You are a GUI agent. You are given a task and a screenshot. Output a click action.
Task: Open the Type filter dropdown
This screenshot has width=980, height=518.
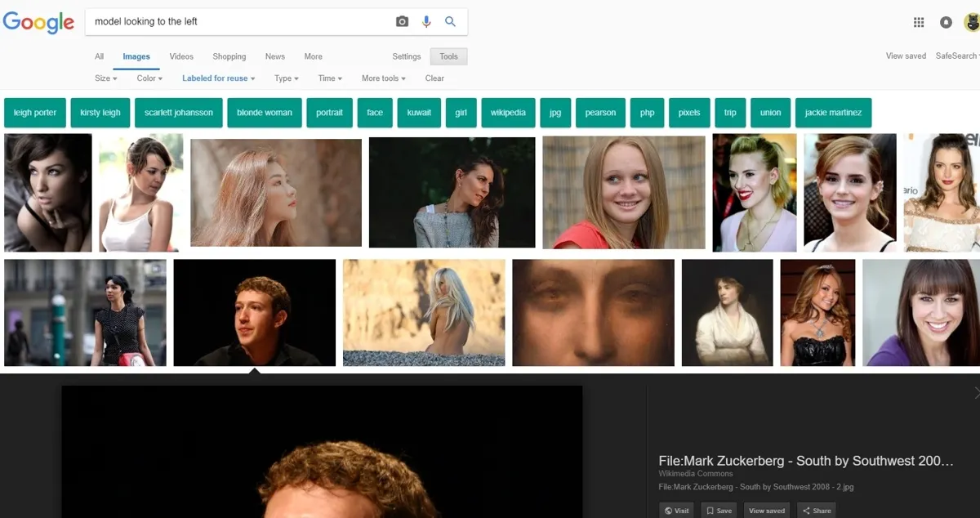point(287,78)
